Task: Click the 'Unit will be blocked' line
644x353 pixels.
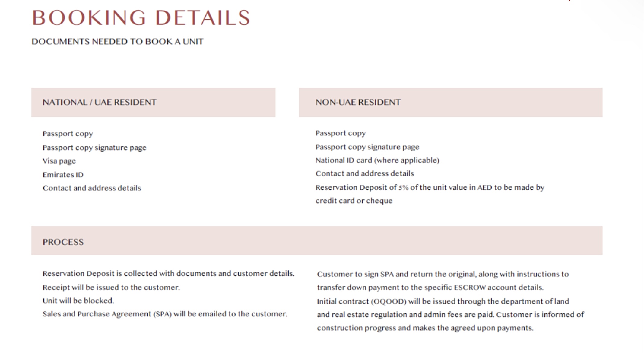Action: (78, 301)
